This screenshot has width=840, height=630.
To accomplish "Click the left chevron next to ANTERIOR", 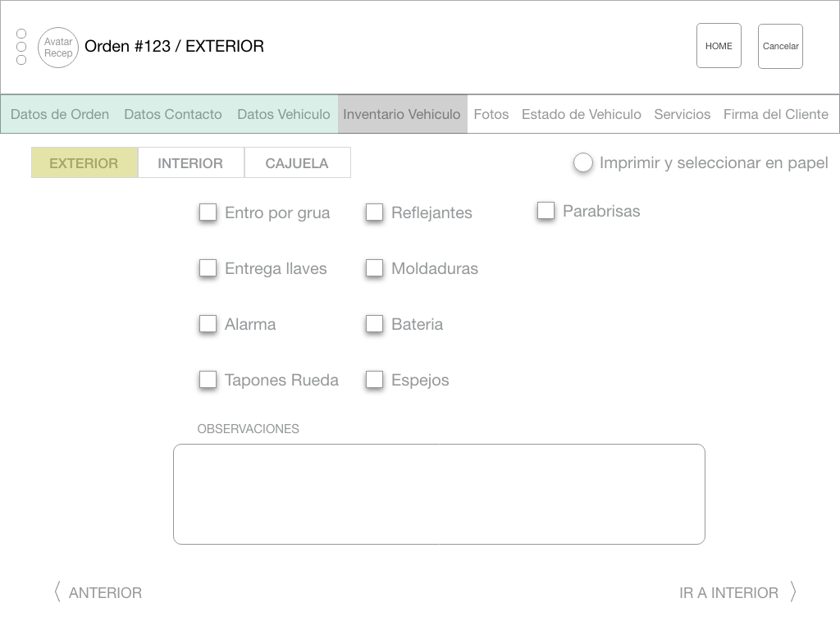I will pyautogui.click(x=57, y=592).
